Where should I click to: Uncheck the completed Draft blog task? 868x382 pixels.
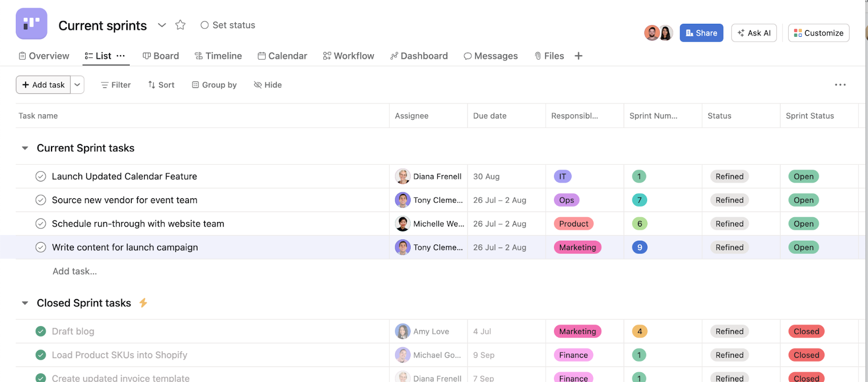[x=41, y=332]
